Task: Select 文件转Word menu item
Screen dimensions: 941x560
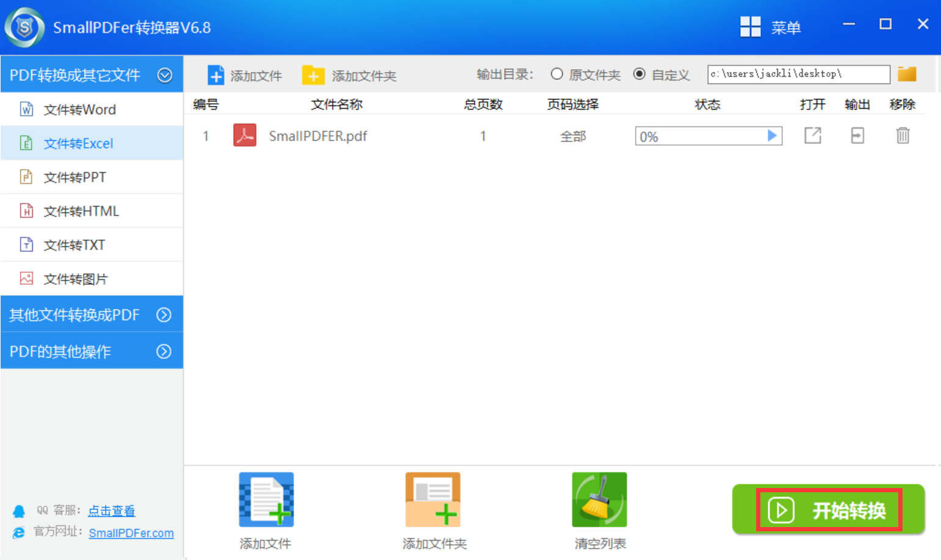Action: point(92,109)
